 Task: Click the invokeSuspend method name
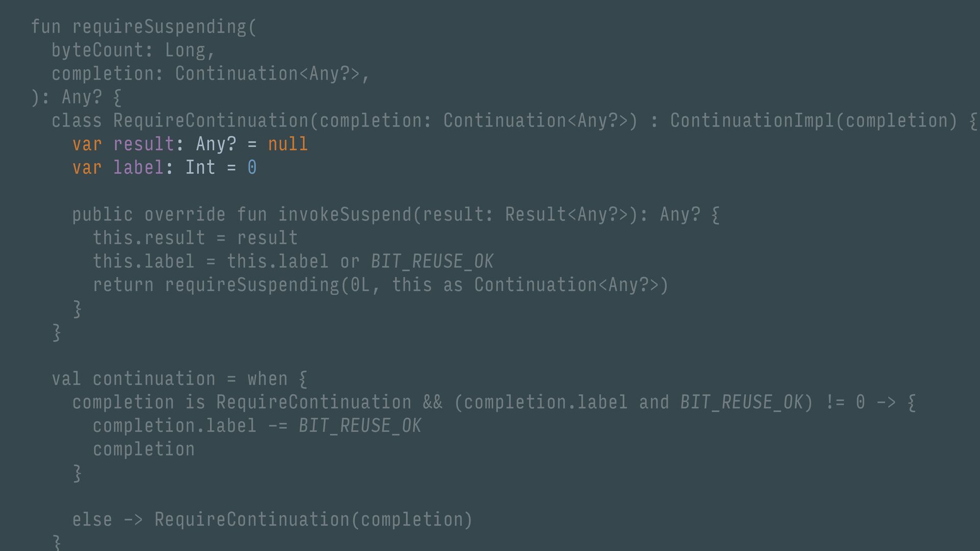(345, 215)
